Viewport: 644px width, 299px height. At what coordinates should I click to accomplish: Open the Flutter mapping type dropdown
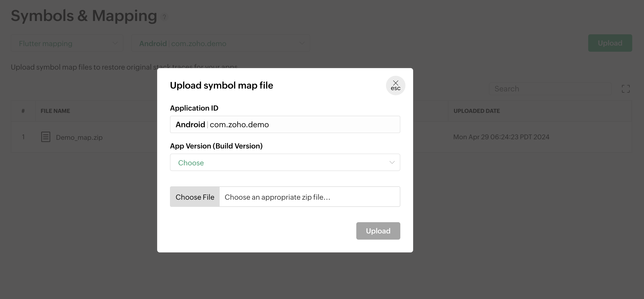(x=67, y=43)
